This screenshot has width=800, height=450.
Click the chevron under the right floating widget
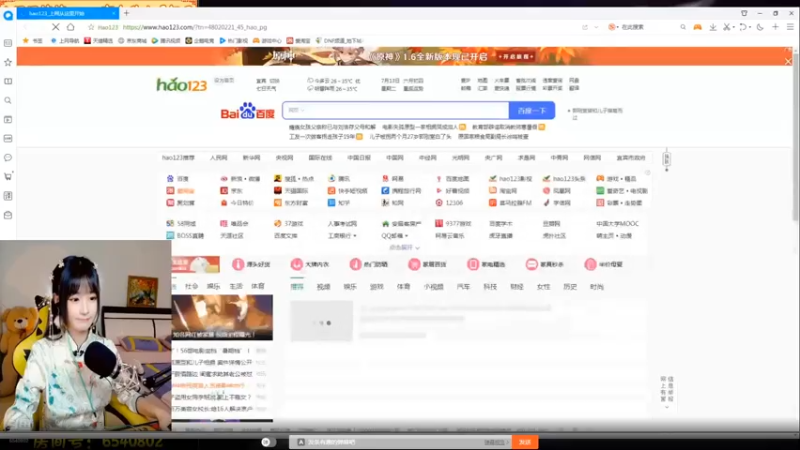point(667,407)
